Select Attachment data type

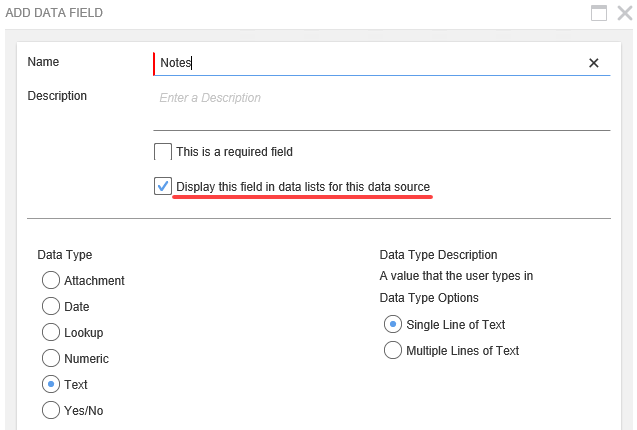coord(51,281)
